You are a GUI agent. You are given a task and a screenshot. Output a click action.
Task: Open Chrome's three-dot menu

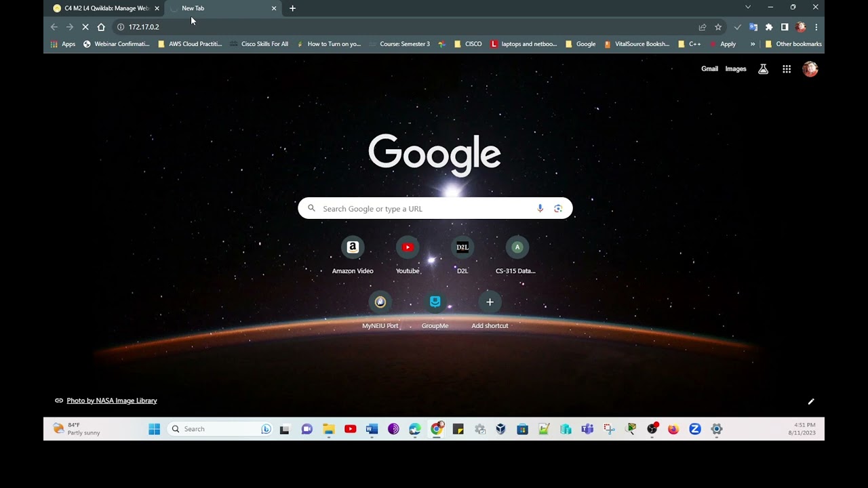coord(816,27)
